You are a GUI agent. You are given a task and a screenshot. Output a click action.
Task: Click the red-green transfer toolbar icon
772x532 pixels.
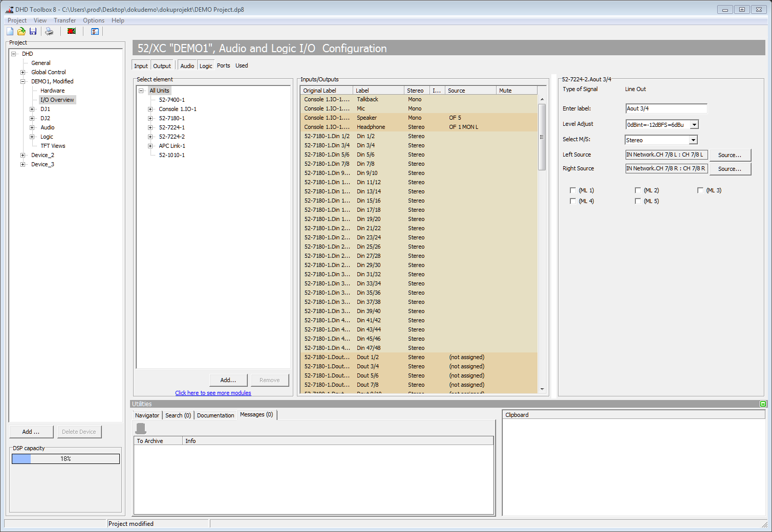[x=71, y=31]
